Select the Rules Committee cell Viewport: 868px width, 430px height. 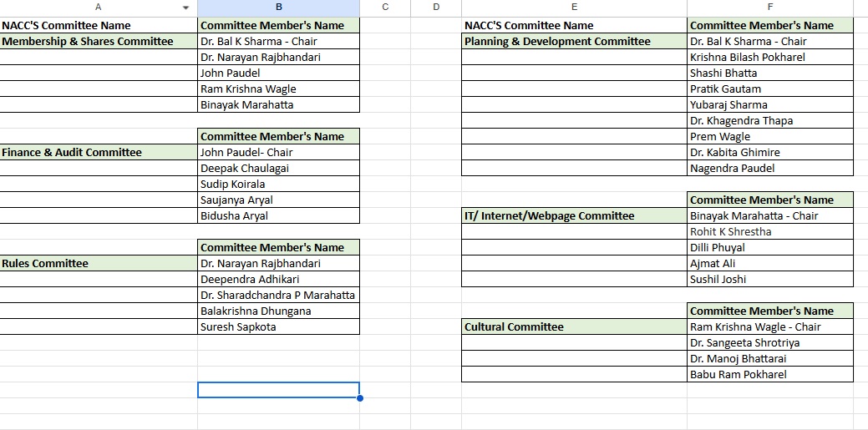point(99,263)
